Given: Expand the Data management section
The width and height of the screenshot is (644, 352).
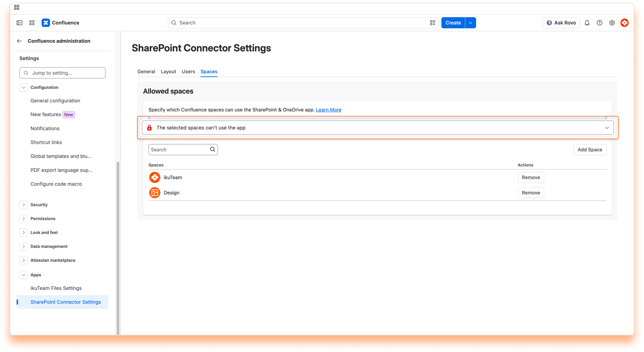Looking at the screenshot, I should pos(23,246).
